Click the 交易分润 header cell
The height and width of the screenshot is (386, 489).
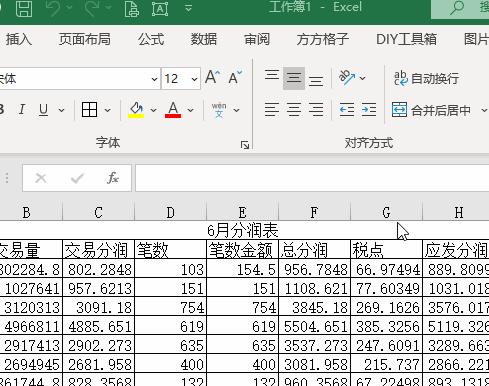pos(98,249)
